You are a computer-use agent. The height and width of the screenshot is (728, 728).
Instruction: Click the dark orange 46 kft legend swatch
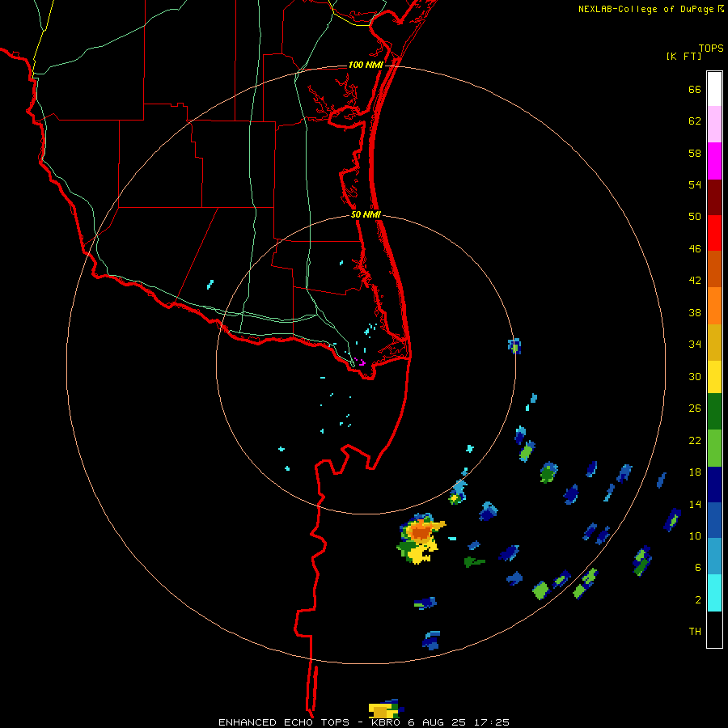714,269
